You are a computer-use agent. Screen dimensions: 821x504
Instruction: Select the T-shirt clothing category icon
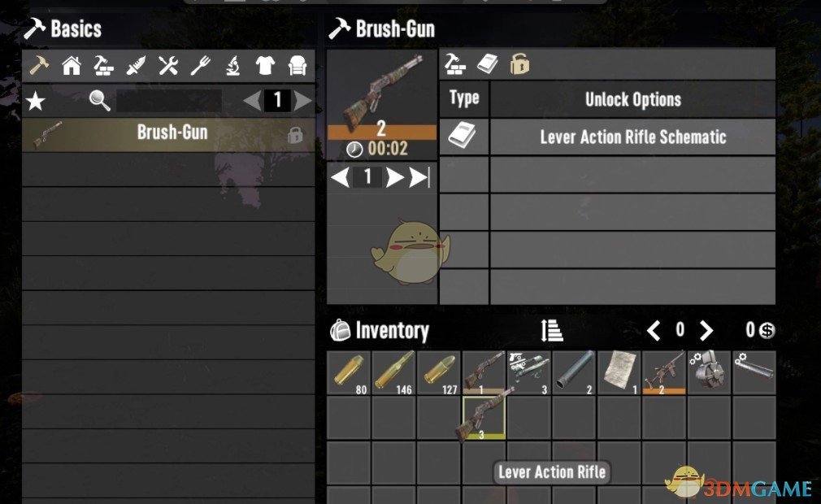point(265,66)
